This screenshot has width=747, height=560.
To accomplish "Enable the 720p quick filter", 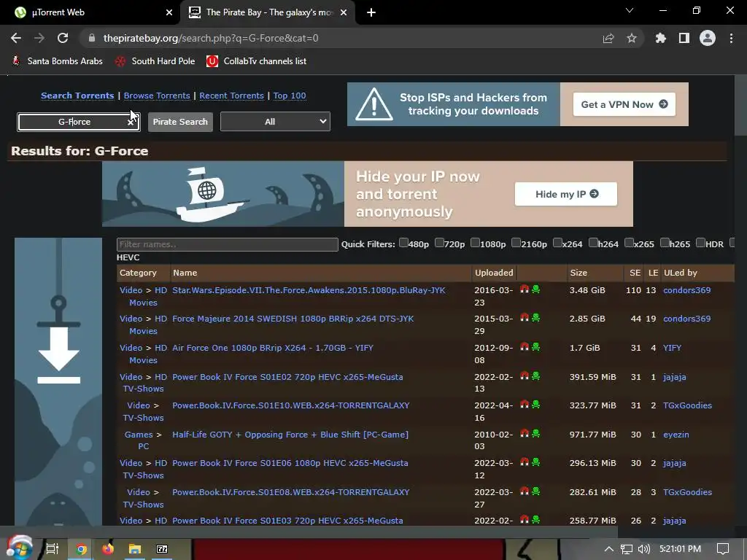I will tap(439, 243).
